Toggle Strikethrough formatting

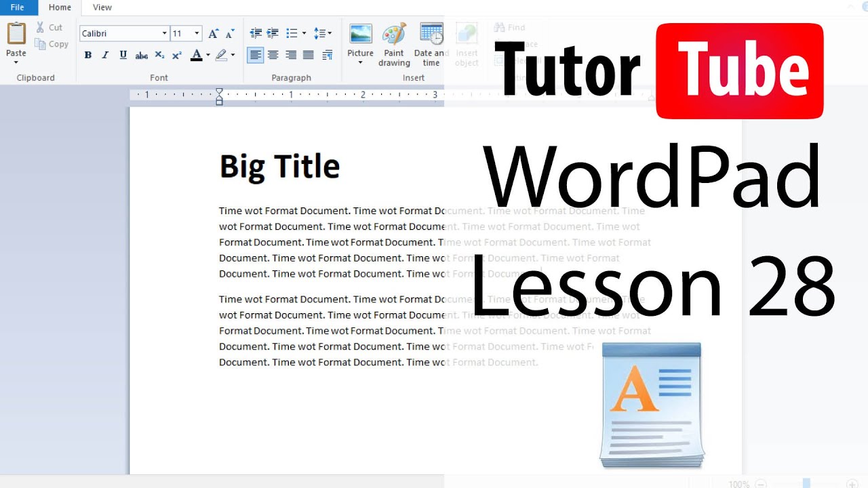pos(141,56)
